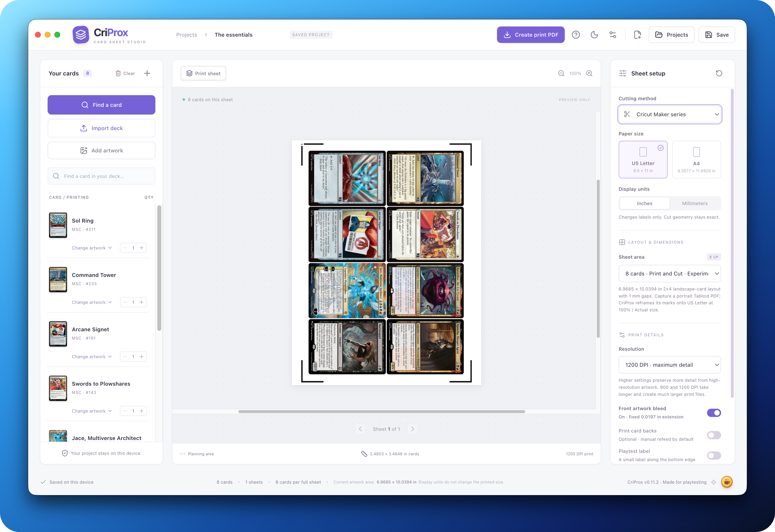Decrease Arcane Signet quantity with minus
The height and width of the screenshot is (532, 775).
[x=125, y=356]
